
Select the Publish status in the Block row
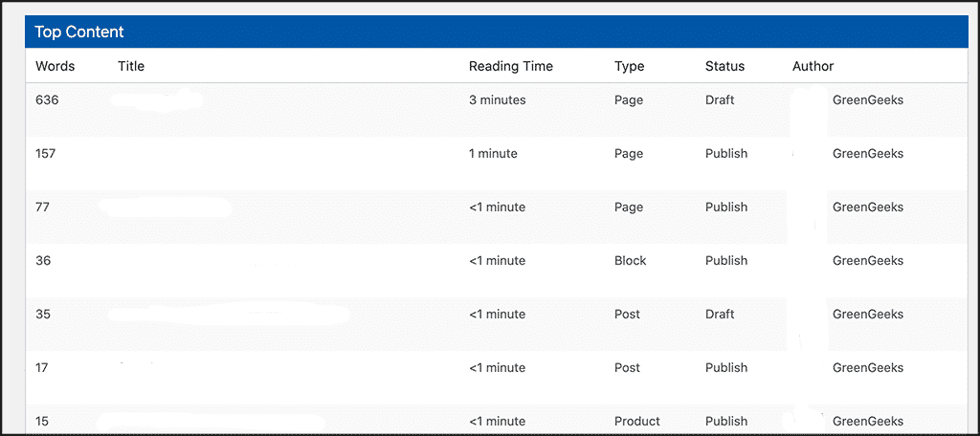(726, 260)
